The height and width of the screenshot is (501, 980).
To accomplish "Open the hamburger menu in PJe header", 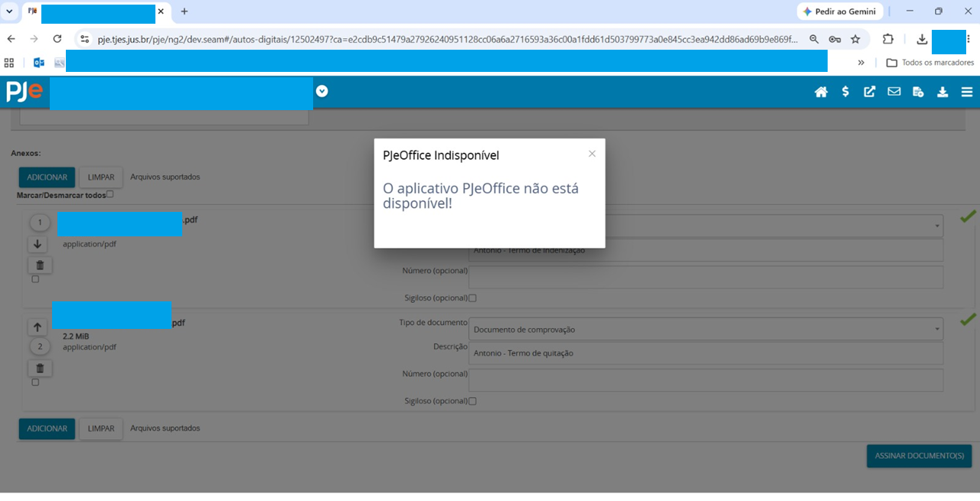I will [x=967, y=92].
